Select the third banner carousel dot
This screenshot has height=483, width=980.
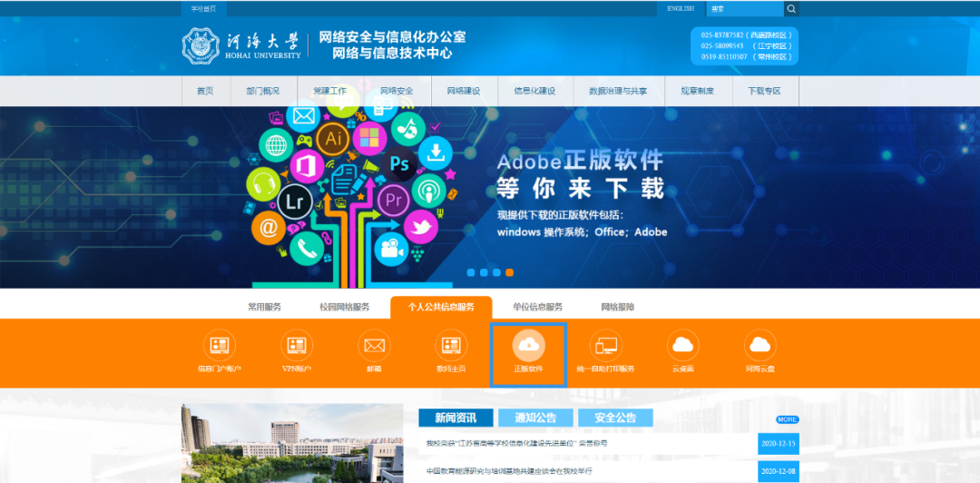tap(497, 272)
